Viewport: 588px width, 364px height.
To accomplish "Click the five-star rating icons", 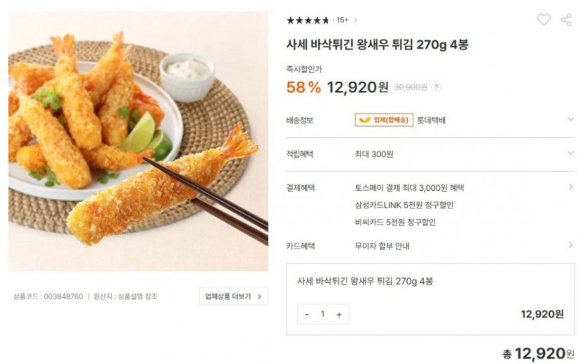I will (x=308, y=20).
